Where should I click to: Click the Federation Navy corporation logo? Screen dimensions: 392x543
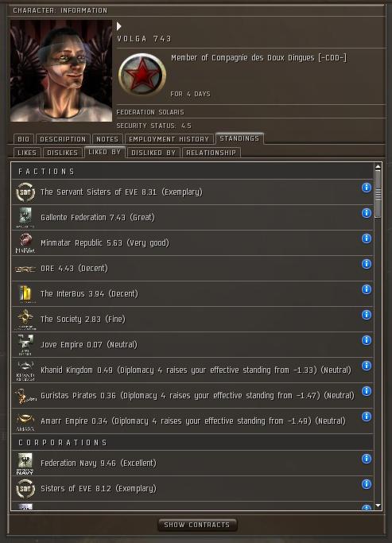(x=25, y=463)
